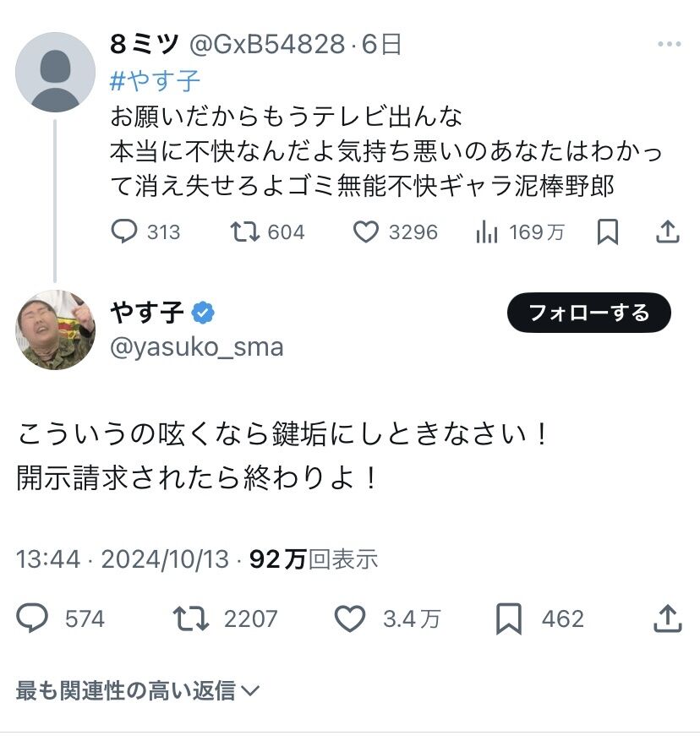Screen dimensions: 700x741
Task: Open the three-dot more menu on quoted post
Action: coord(667,44)
